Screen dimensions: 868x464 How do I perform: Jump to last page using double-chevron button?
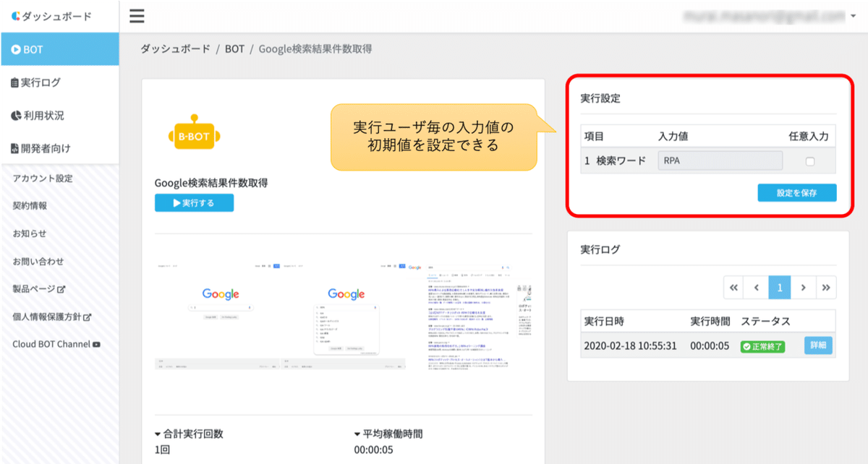pyautogui.click(x=827, y=287)
